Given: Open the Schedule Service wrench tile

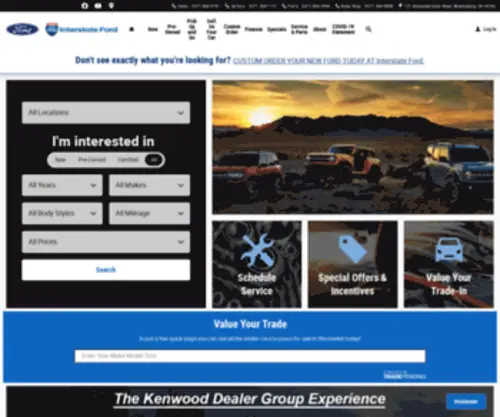Looking at the screenshot, I should (x=257, y=264).
